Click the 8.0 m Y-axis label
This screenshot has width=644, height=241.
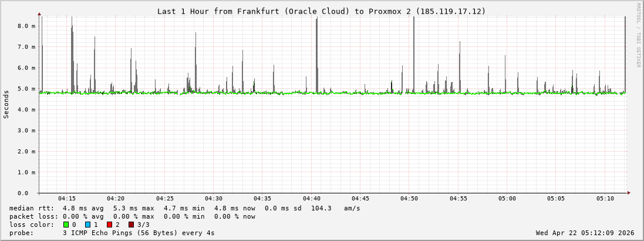[x=26, y=26]
